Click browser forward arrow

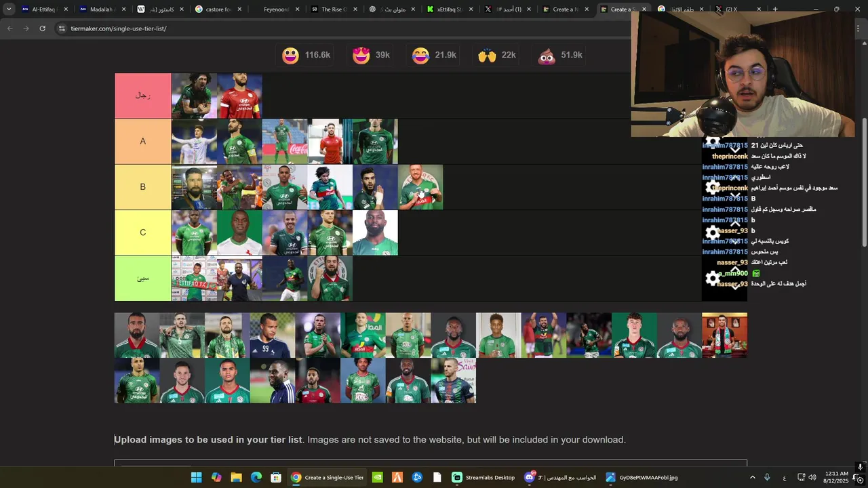[x=26, y=28]
